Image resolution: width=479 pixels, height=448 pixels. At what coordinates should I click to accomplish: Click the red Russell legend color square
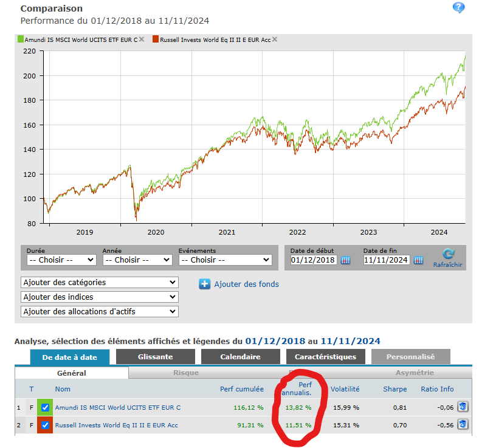156,39
